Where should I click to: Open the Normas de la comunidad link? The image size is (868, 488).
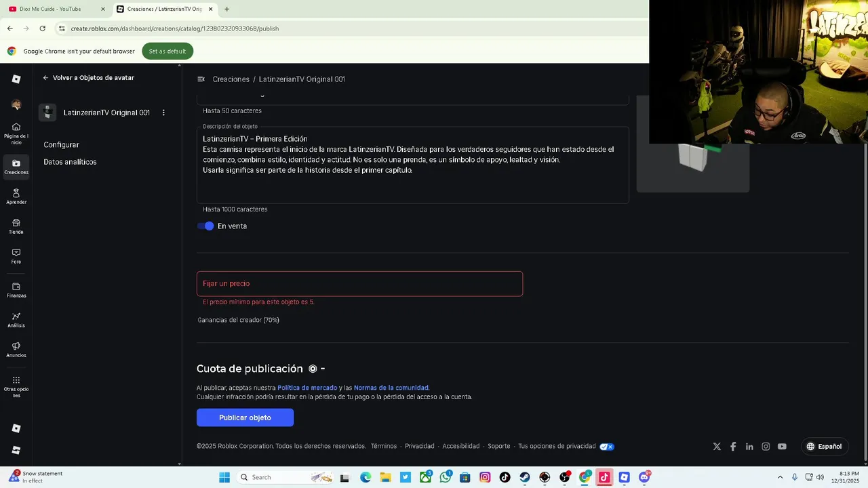(x=391, y=388)
